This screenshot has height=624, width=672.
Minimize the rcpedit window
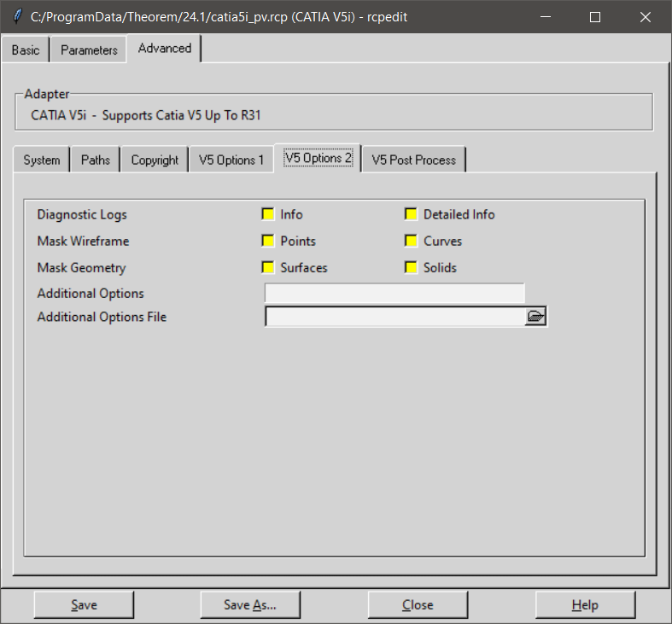pyautogui.click(x=546, y=17)
